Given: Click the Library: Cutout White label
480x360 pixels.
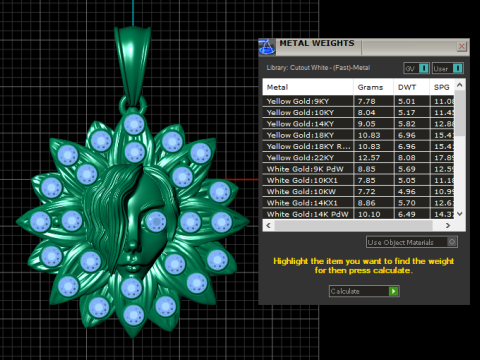Looking at the screenshot, I should pos(318,68).
